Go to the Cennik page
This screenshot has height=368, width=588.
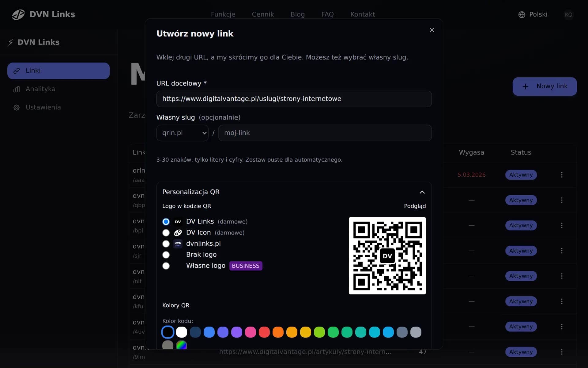[263, 14]
